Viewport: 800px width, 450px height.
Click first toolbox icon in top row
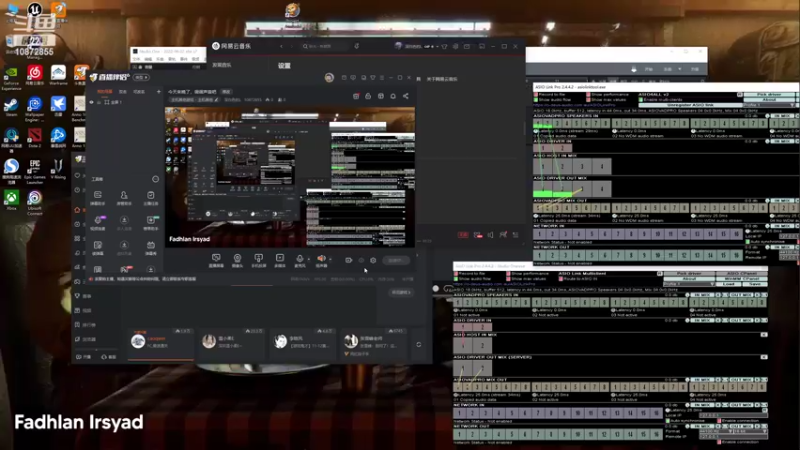point(97,197)
